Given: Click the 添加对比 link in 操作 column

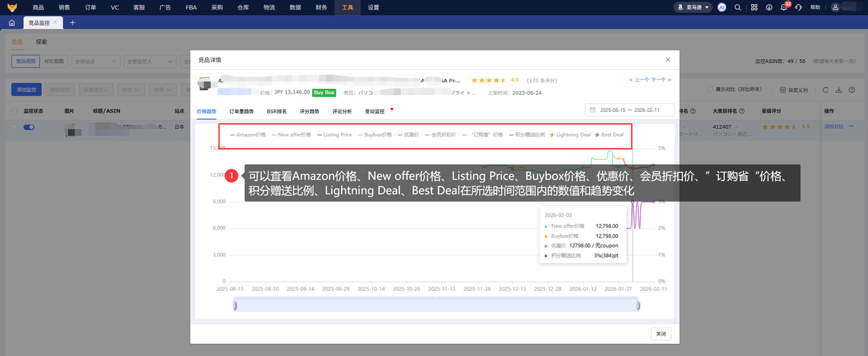Looking at the screenshot, I should pyautogui.click(x=833, y=127).
